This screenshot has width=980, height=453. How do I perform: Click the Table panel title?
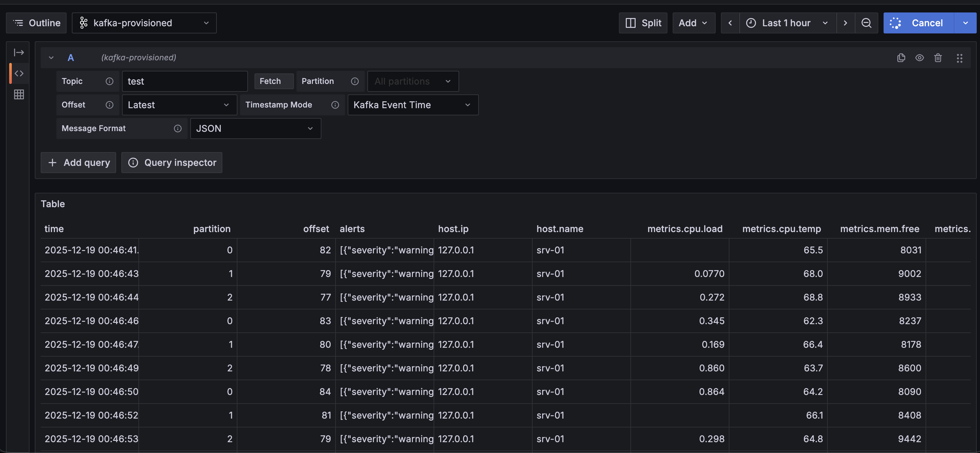click(x=53, y=204)
